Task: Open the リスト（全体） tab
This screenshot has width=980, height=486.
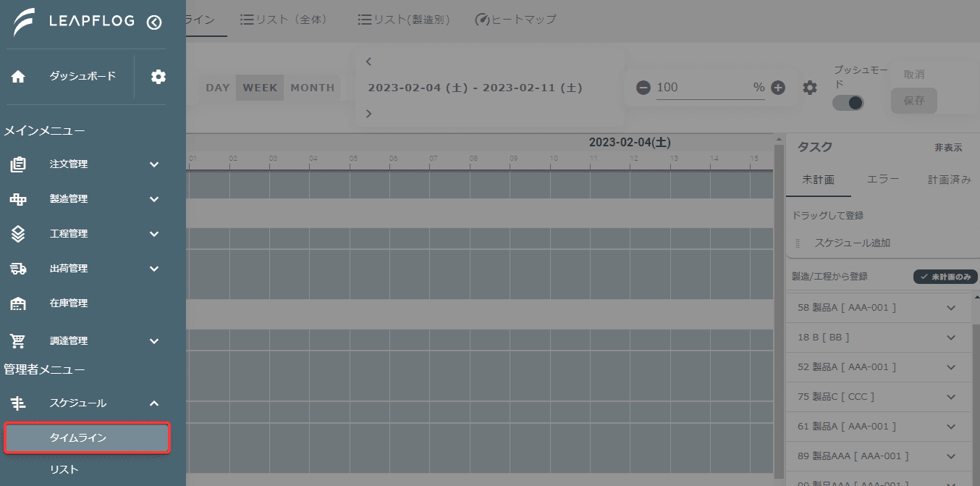Action: click(x=284, y=20)
